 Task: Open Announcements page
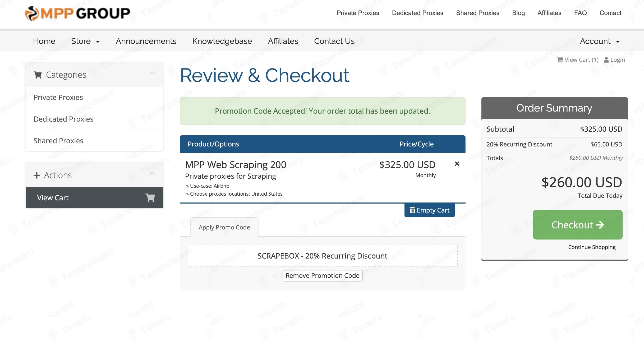[x=146, y=41]
